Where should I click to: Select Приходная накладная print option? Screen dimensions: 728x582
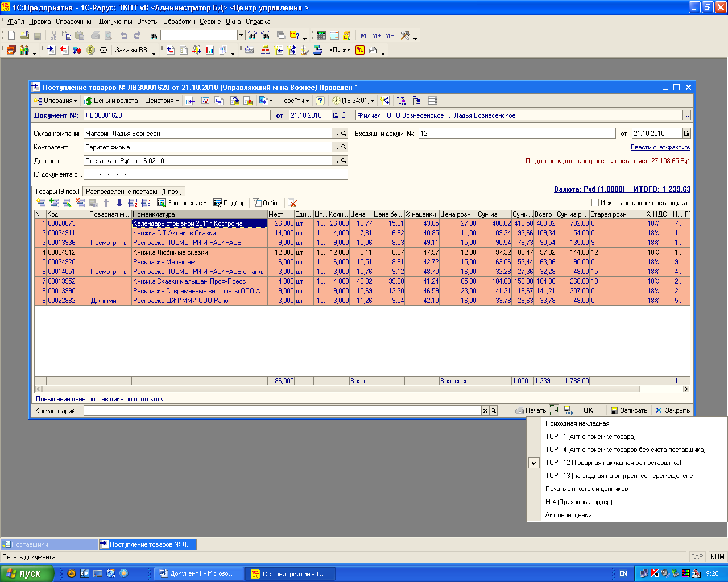pyautogui.click(x=577, y=423)
